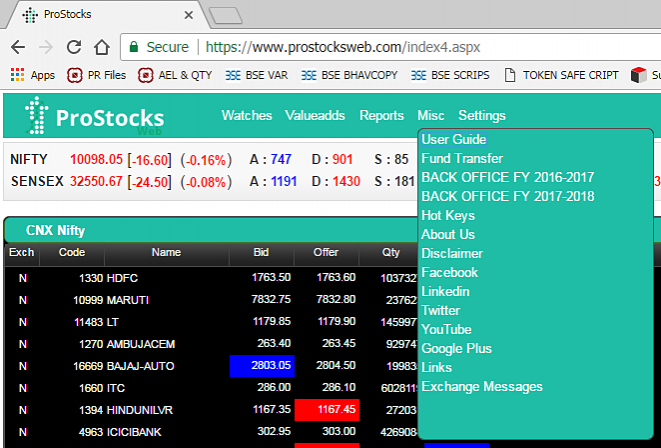Select the HDFC row name
This screenshot has width=661, height=448.
(122, 278)
